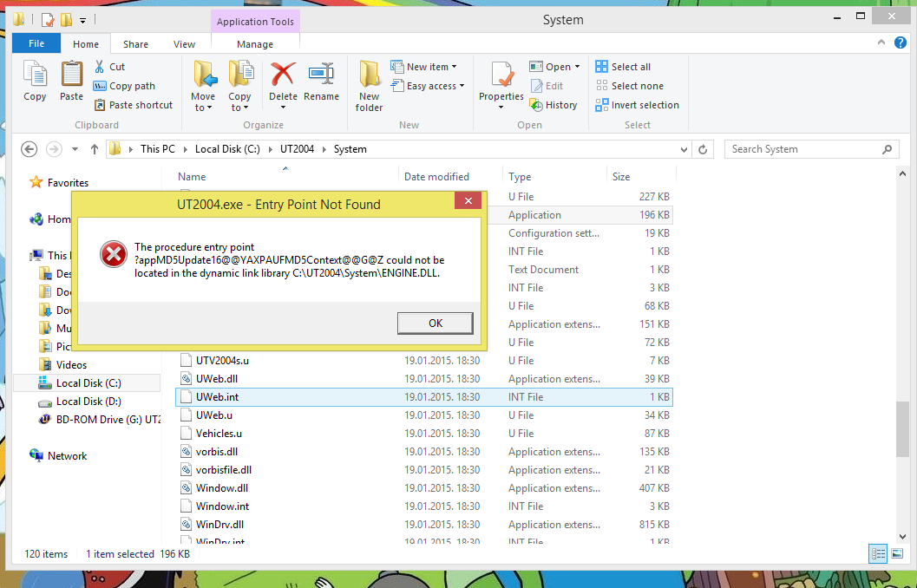This screenshot has height=588, width=917.
Task: Open the Copy to dropdown
Action: pos(239,85)
